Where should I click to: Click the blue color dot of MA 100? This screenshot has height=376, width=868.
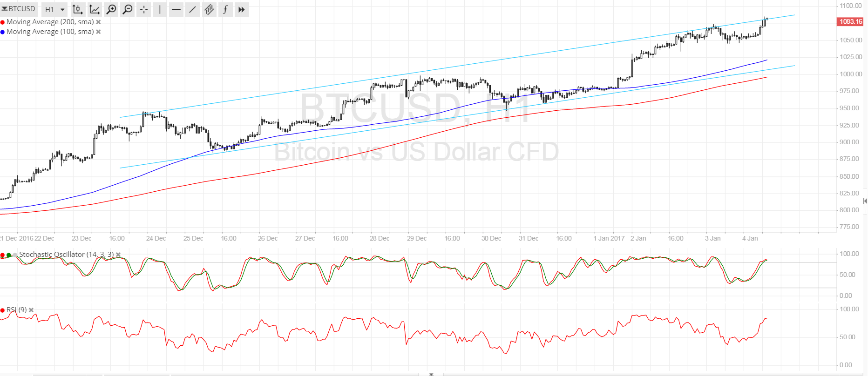pyautogui.click(x=3, y=32)
